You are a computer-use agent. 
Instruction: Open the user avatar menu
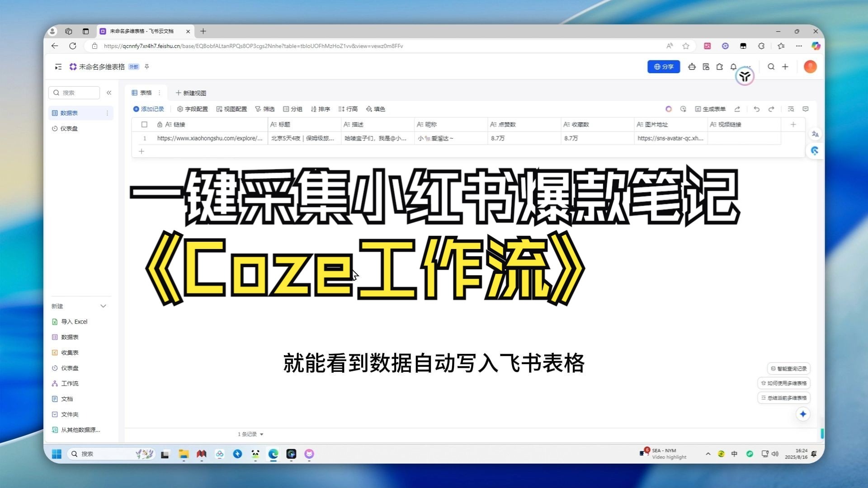[810, 67]
